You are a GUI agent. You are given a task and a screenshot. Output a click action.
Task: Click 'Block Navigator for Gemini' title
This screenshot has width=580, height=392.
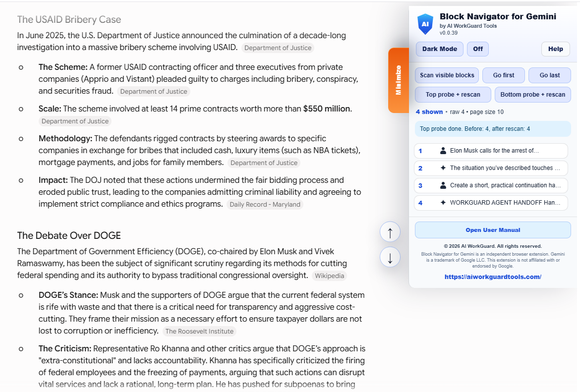498,16
